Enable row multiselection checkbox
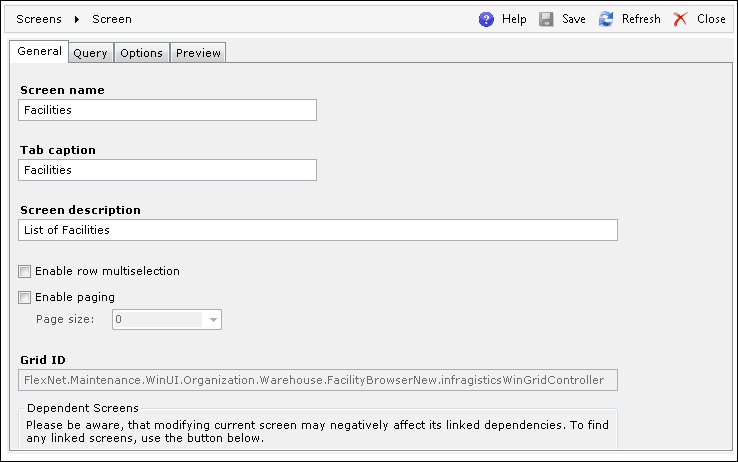 click(24, 271)
